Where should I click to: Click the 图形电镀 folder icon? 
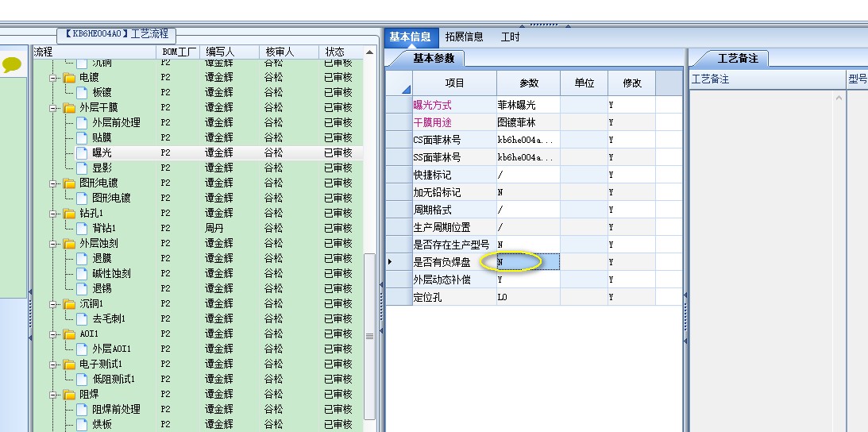click(69, 183)
